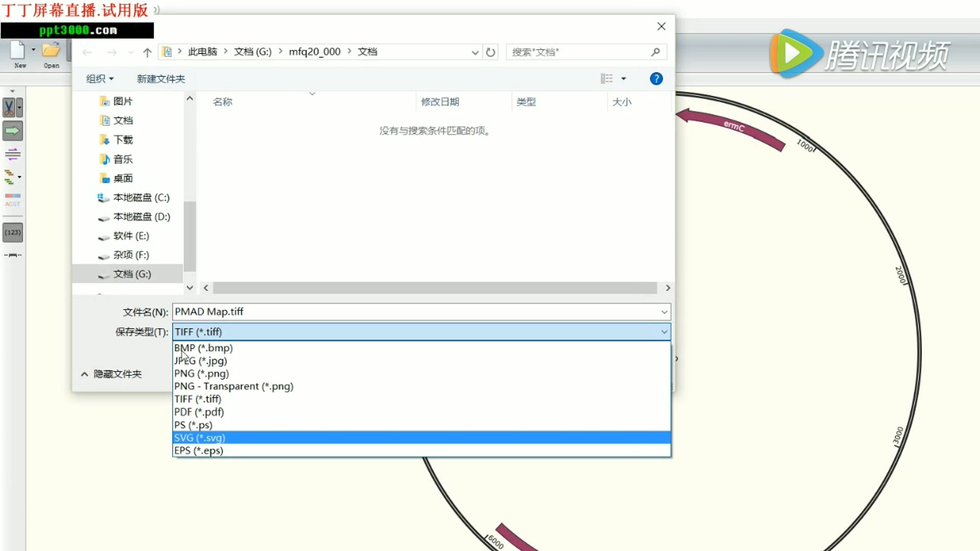The width and height of the screenshot is (980, 551).
Task: Click navigation pane scroll down arrow
Action: pos(190,288)
